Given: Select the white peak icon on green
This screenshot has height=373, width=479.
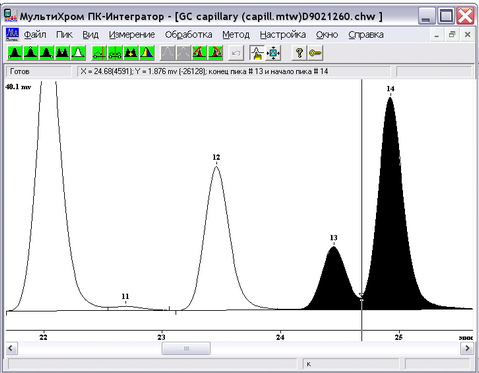Looking at the screenshot, I should pos(78,53).
